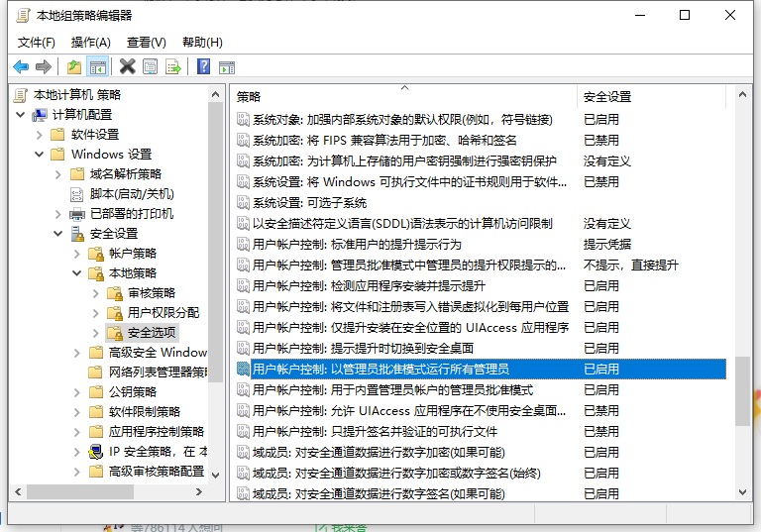Click tree pane scroll left arrow
The image size is (761, 532).
click(x=18, y=491)
